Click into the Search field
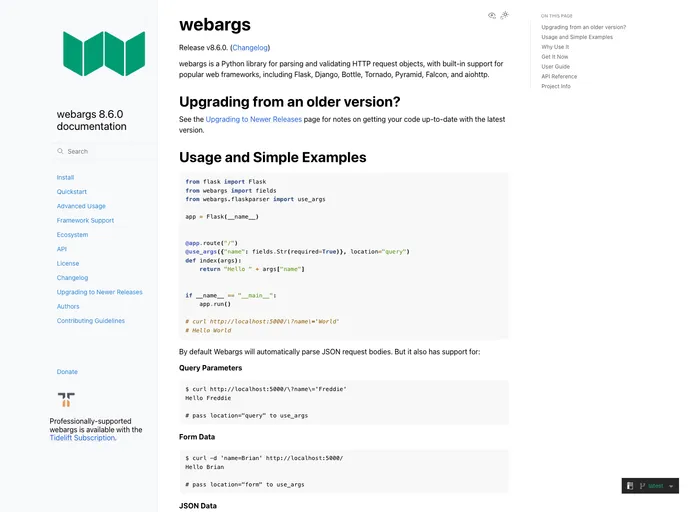The width and height of the screenshot is (688, 512). click(104, 151)
